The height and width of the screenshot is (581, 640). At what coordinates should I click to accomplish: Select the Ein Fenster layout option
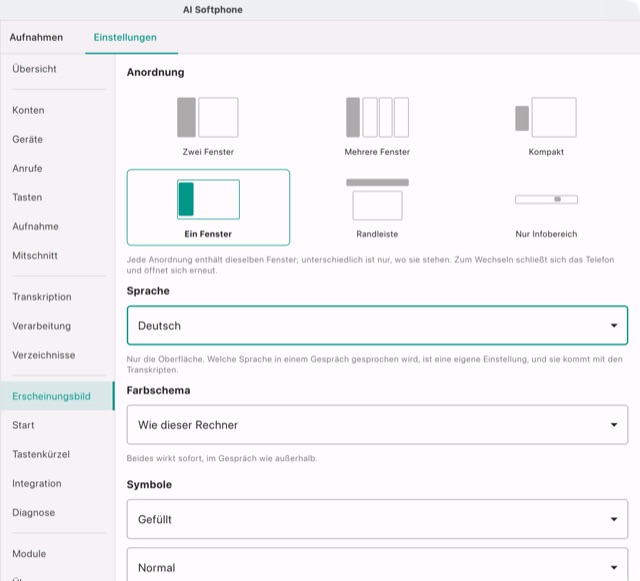click(x=208, y=207)
